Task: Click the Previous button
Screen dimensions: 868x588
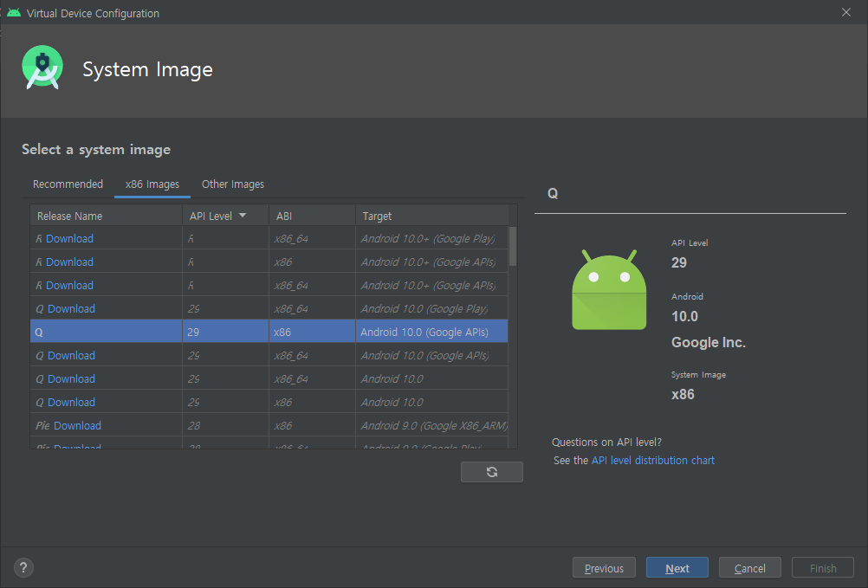Action: pos(604,568)
